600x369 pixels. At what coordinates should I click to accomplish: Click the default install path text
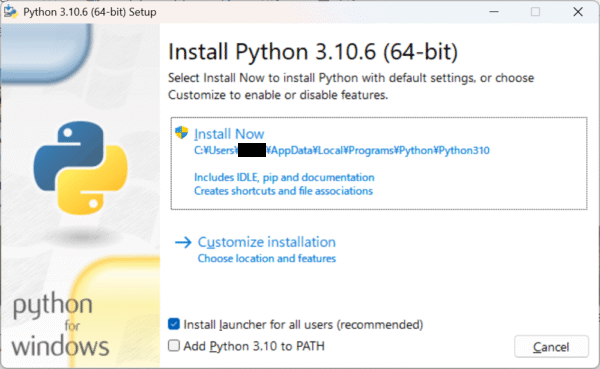click(342, 150)
